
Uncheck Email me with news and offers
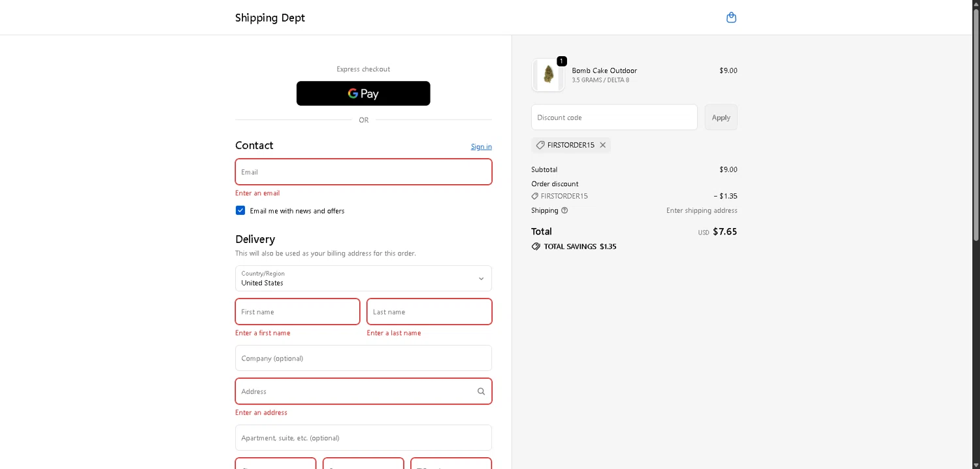pyautogui.click(x=240, y=210)
